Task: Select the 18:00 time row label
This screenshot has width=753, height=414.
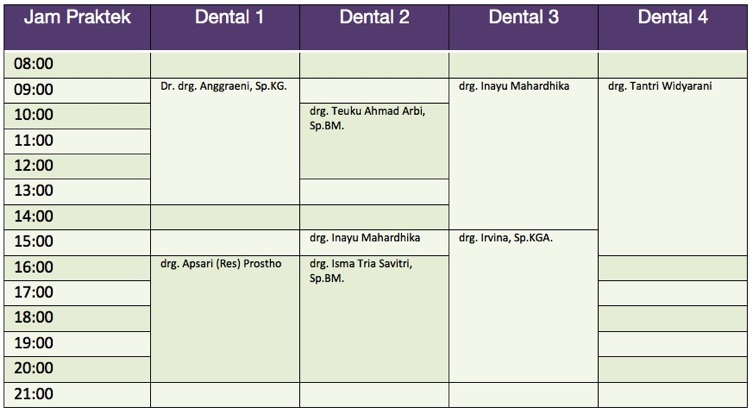Action: point(34,318)
